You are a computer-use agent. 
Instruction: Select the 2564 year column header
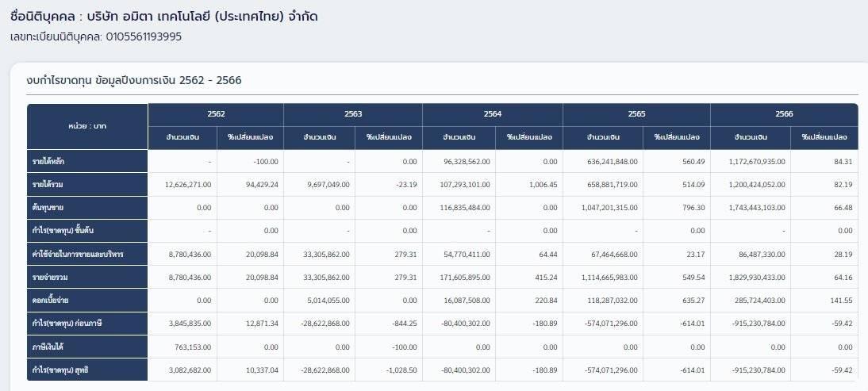(x=493, y=114)
